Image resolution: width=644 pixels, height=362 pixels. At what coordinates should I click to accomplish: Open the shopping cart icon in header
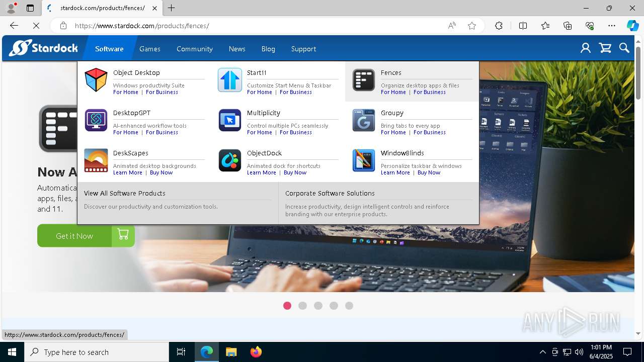(x=605, y=48)
